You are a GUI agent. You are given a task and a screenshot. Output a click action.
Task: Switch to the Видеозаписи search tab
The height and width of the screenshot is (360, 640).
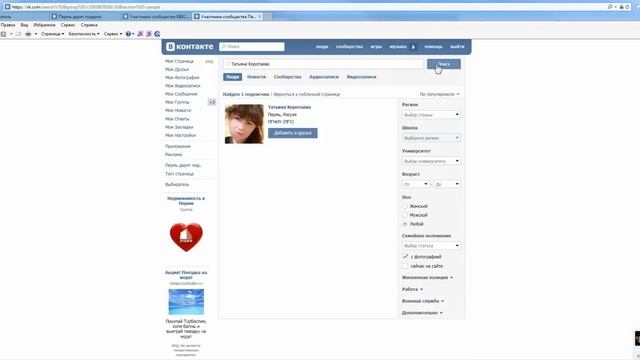coord(362,77)
